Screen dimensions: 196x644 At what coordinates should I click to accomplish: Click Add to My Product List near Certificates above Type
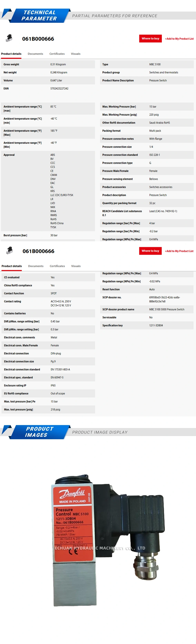[x=179, y=39]
